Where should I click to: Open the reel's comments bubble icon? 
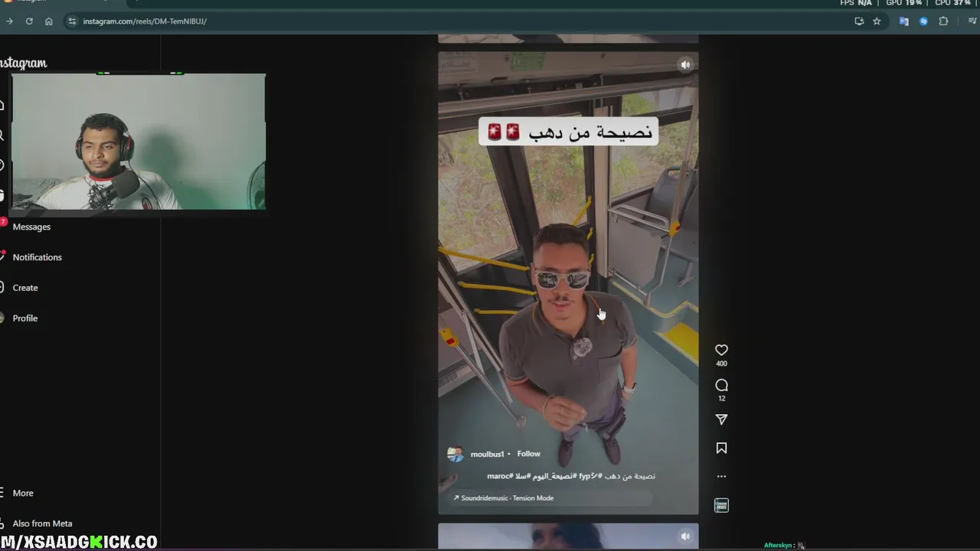coord(721,385)
